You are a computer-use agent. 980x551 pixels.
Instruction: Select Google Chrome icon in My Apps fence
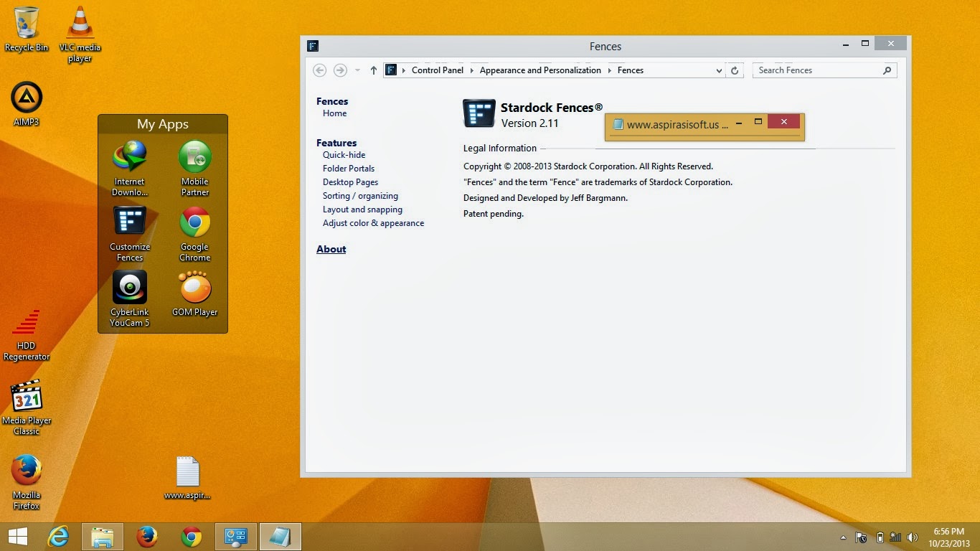[194, 234]
